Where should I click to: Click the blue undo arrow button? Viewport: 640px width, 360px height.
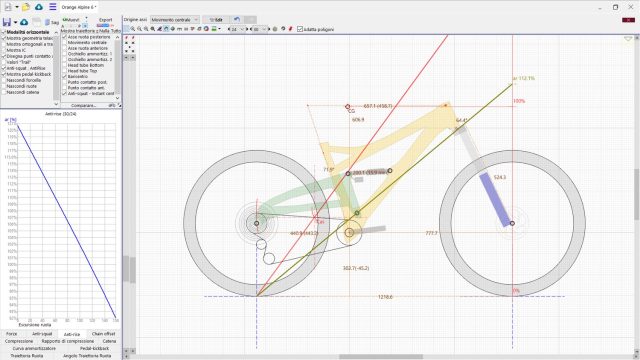click(237, 20)
